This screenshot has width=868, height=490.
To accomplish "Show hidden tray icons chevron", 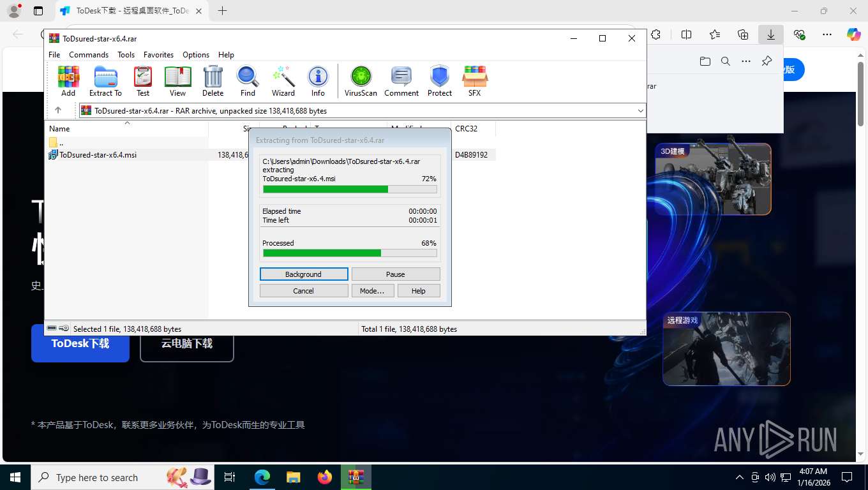I will (740, 477).
